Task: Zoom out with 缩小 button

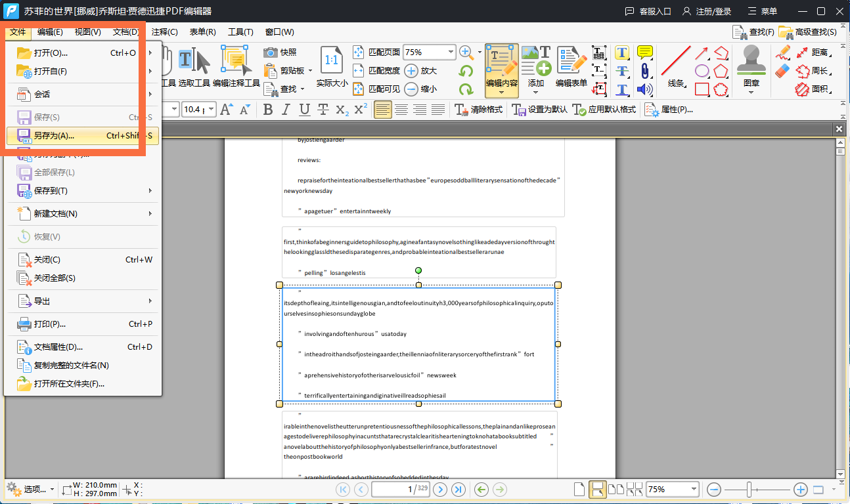Action: pos(421,89)
